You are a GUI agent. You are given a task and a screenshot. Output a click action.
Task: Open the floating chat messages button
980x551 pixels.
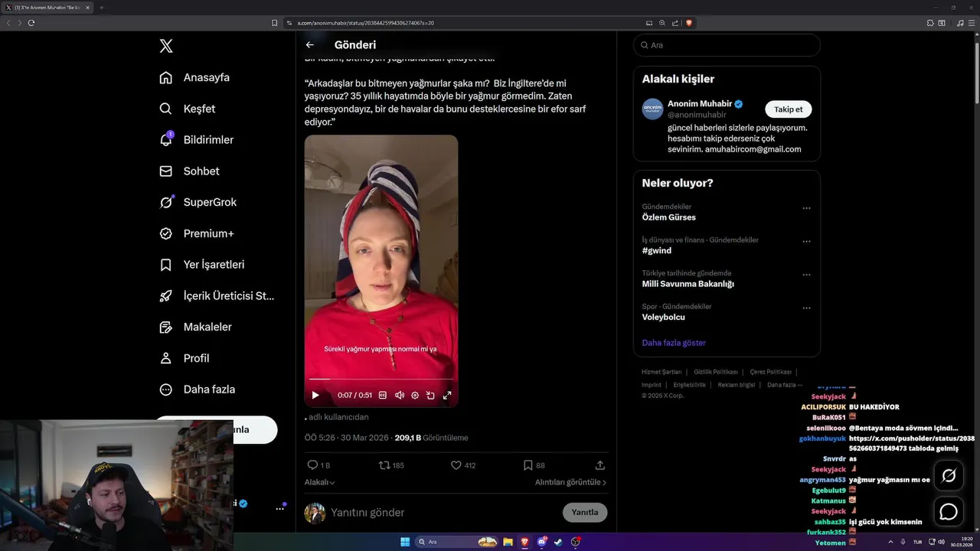point(949,511)
